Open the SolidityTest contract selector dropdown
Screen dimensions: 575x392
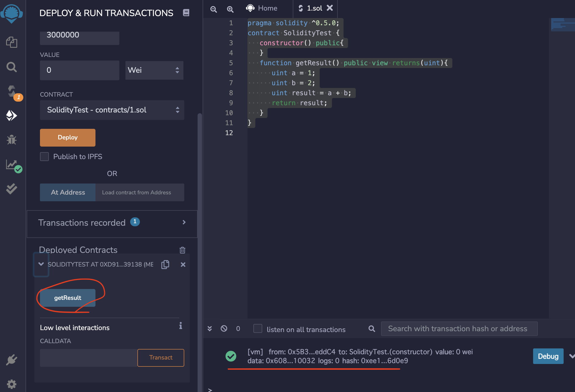(112, 110)
